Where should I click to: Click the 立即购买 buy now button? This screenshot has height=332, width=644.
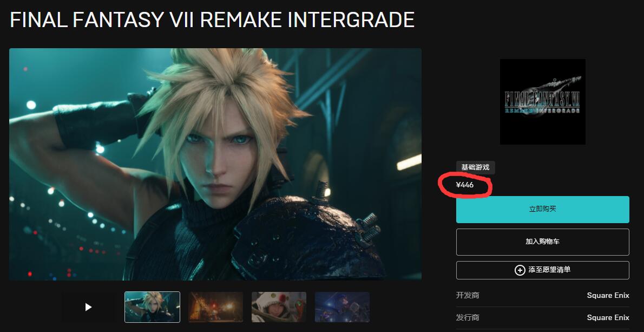point(543,210)
